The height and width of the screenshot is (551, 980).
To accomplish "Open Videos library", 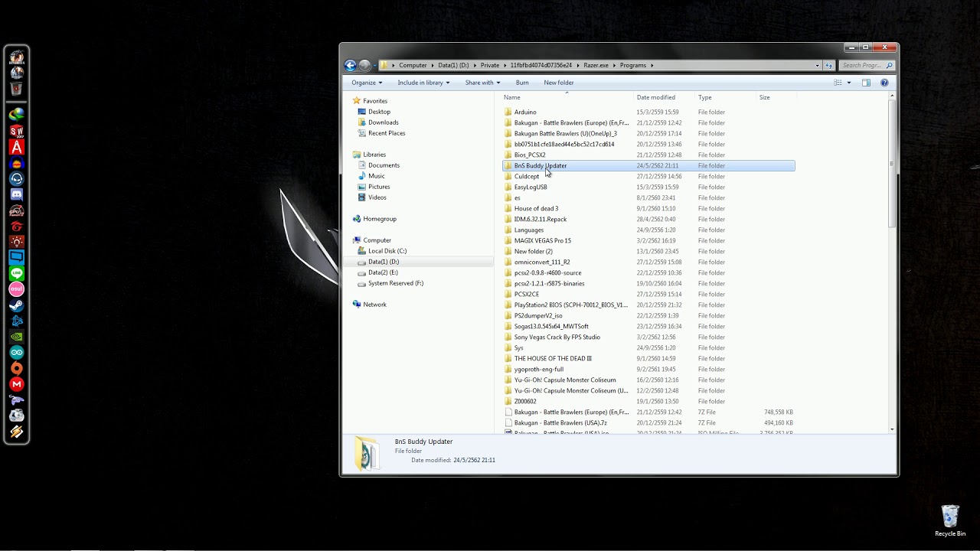I will [x=377, y=197].
